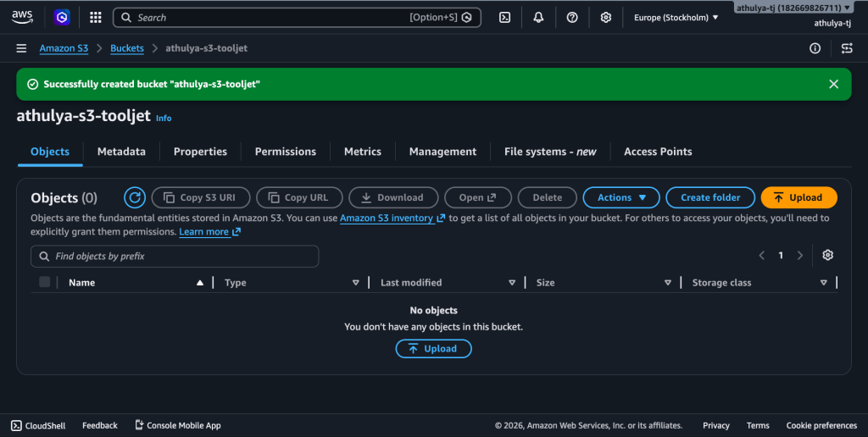Sort by Last modified column arrow
Image resolution: width=868 pixels, height=437 pixels.
(x=512, y=283)
